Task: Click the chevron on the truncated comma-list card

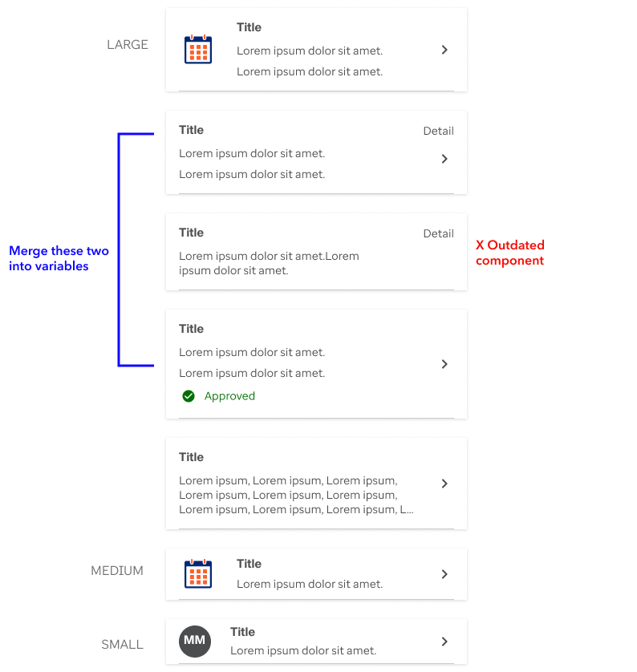Action: click(444, 484)
